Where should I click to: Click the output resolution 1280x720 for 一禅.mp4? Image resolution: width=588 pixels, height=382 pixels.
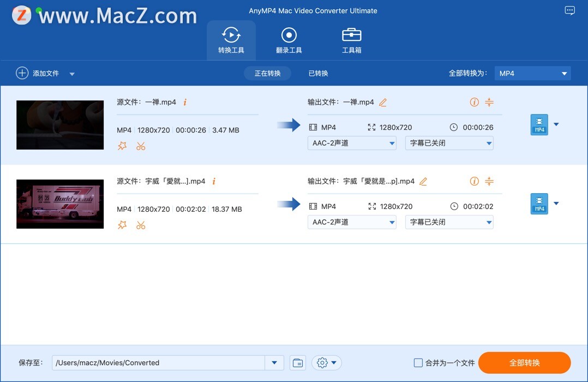(395, 128)
